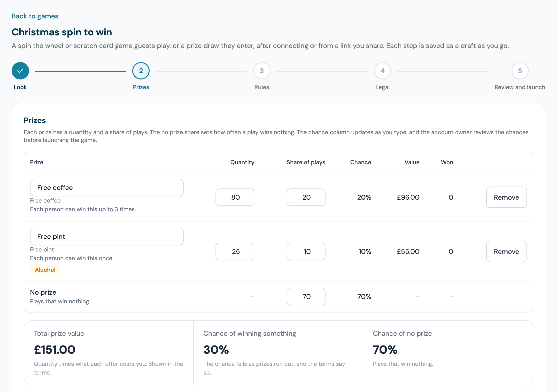Jump to step 4 Legal
The image size is (557, 392).
coord(383,71)
